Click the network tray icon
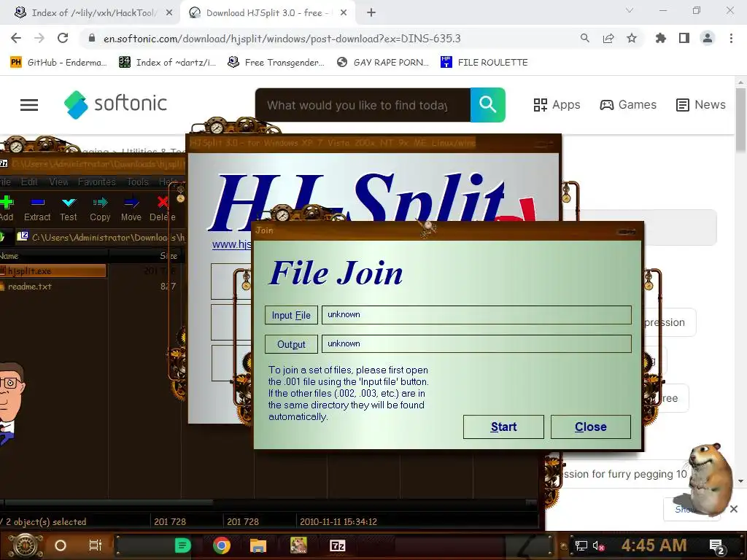 [x=581, y=545]
